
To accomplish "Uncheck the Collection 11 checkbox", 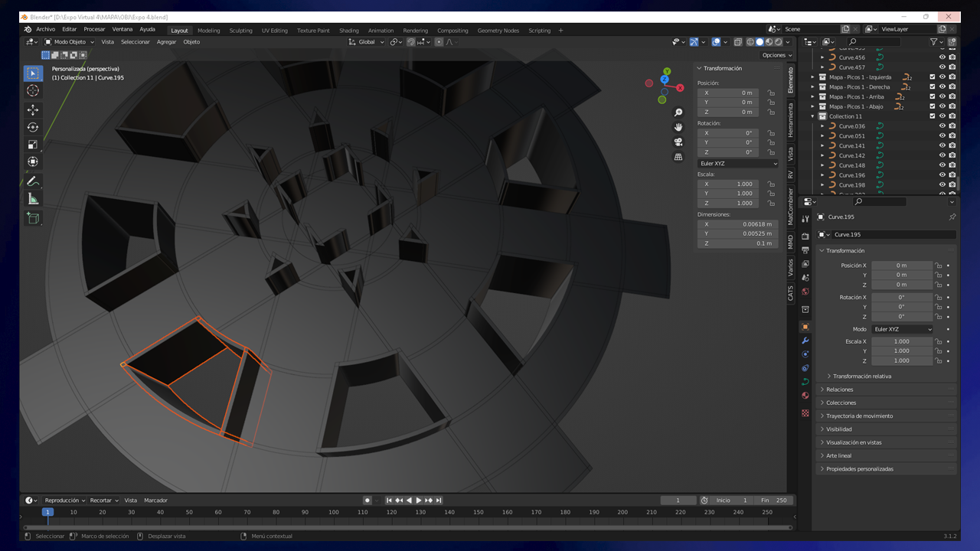I will [x=933, y=116].
